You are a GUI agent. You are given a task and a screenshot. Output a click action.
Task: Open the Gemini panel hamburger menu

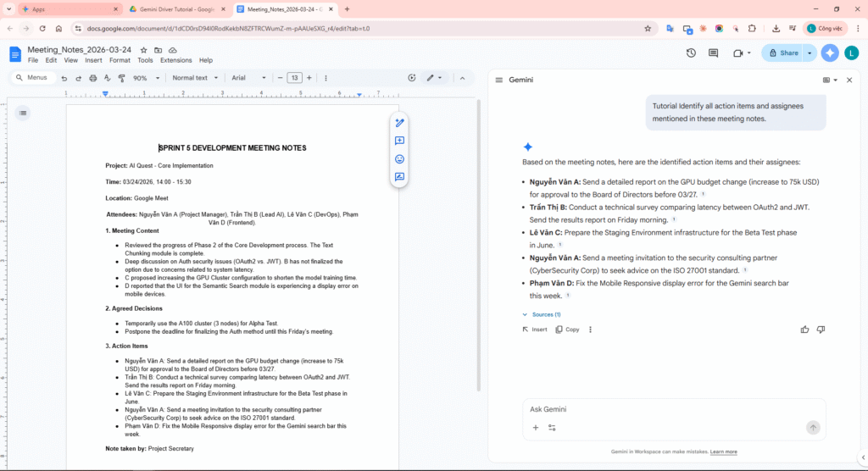(x=501, y=80)
